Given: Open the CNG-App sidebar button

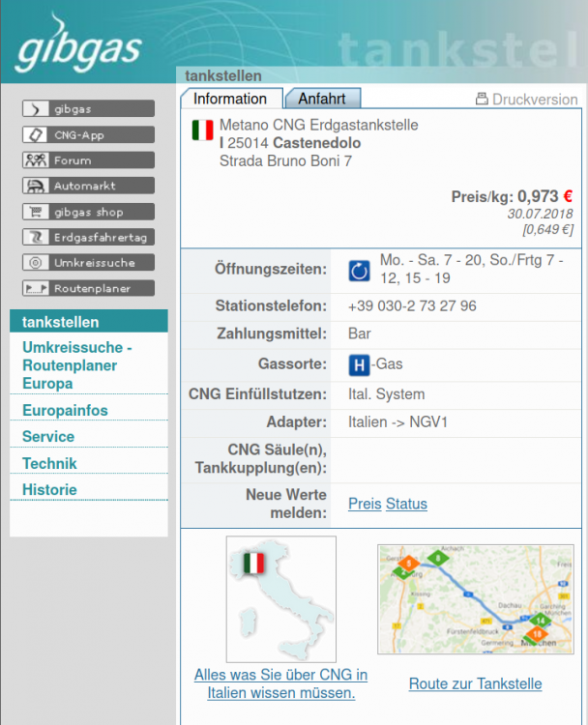Looking at the screenshot, I should (x=88, y=134).
